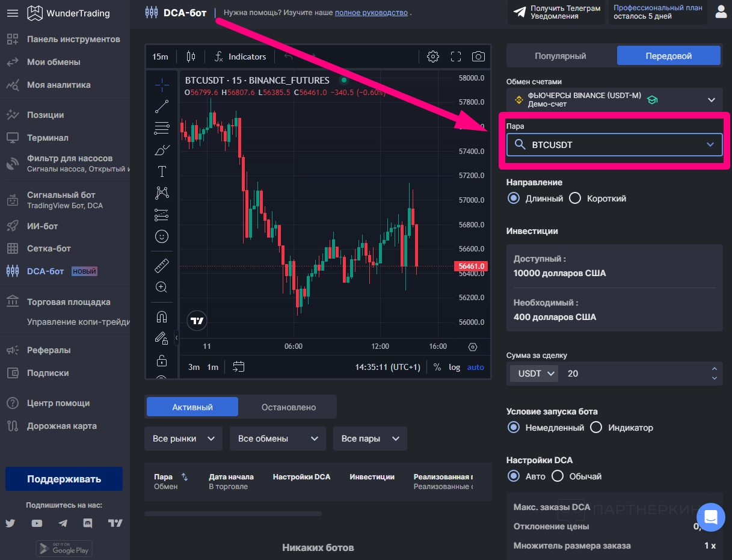
Task: Visit the WunderTrading YouTube channel
Action: [x=37, y=523]
